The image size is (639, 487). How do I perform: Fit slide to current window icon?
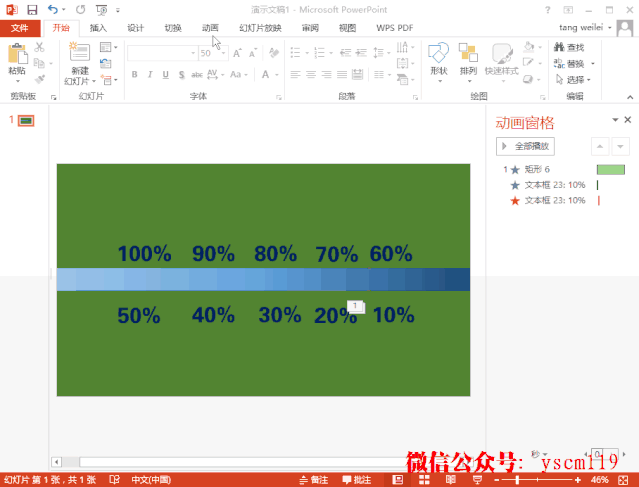623,480
